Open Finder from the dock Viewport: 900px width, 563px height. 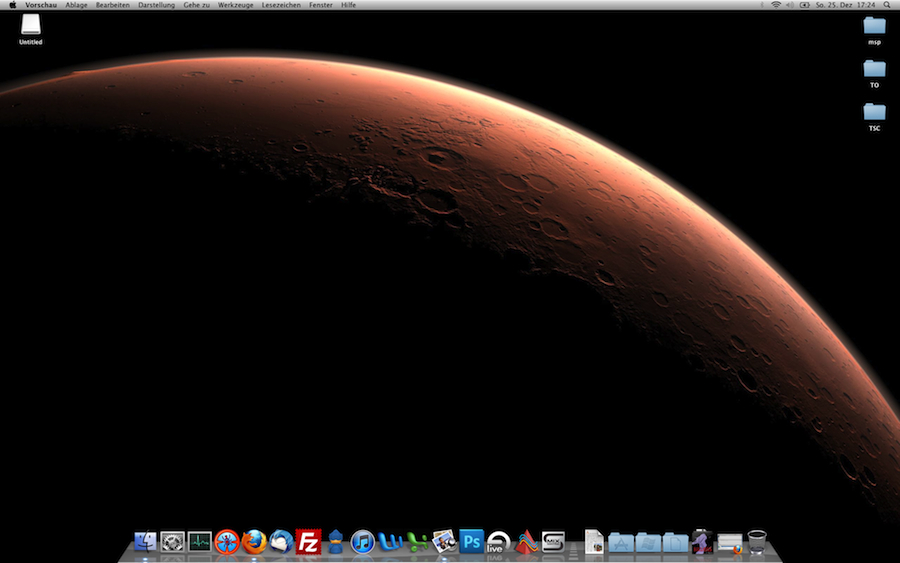click(x=145, y=541)
